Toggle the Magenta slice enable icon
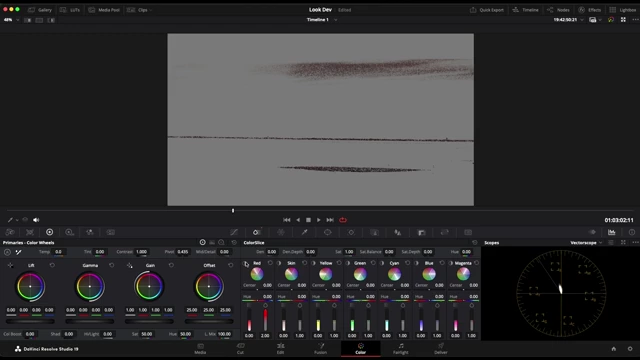The width and height of the screenshot is (640, 360). click(451, 263)
